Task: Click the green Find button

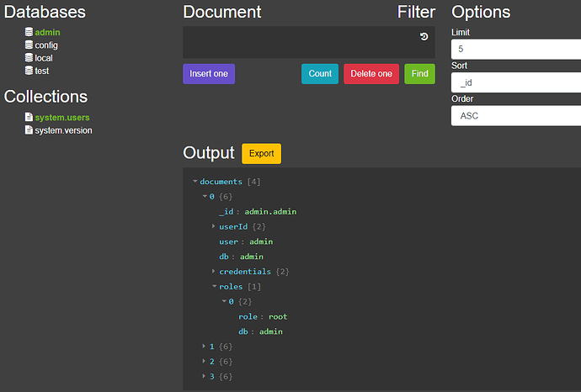Action: [419, 74]
